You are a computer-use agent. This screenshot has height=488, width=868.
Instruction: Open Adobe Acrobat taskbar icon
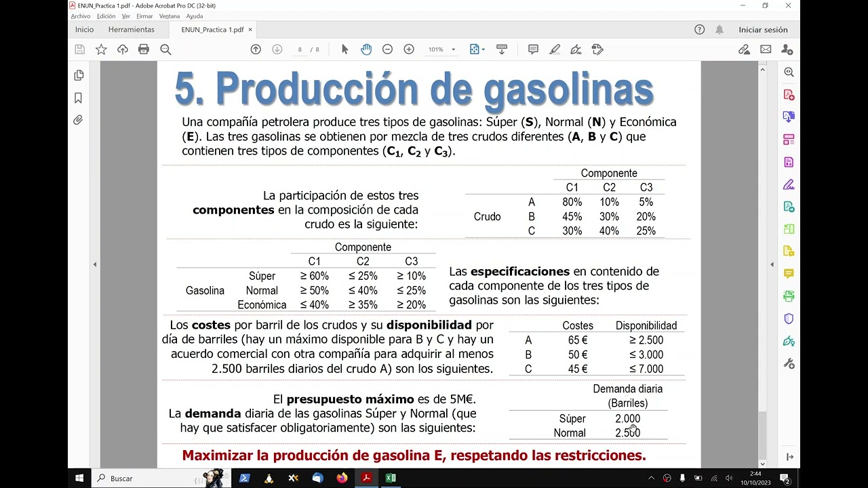[x=366, y=478]
